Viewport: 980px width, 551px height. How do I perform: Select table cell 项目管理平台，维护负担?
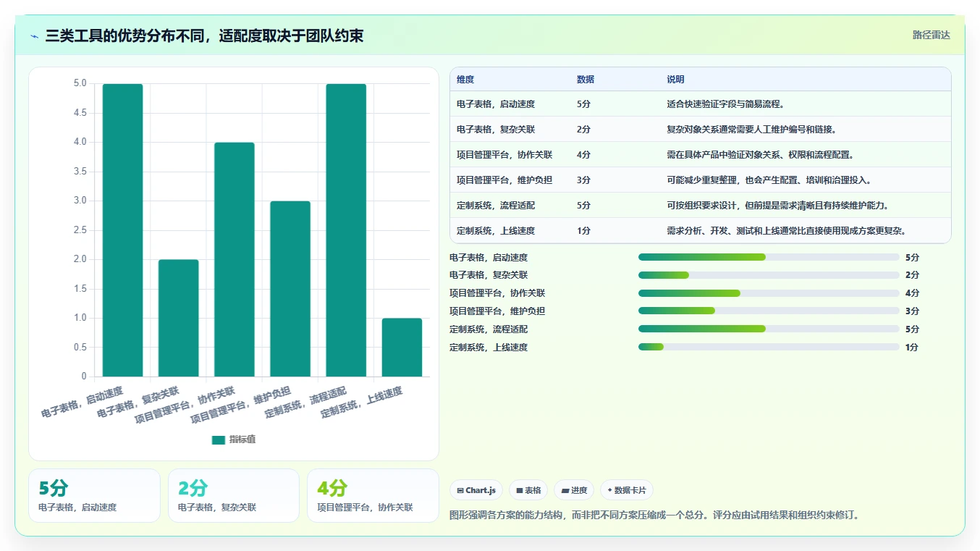pyautogui.click(x=504, y=180)
